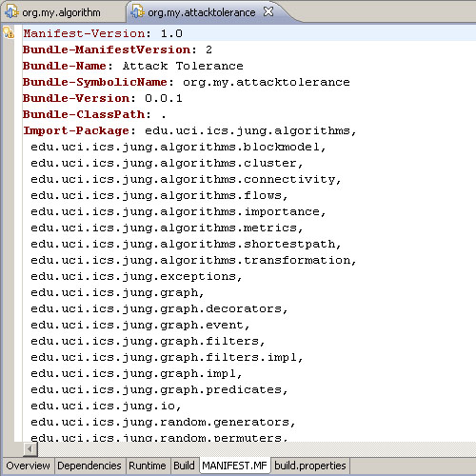Click the warning marker beside Manifest-Version line
The height and width of the screenshot is (476, 476).
(x=9, y=32)
